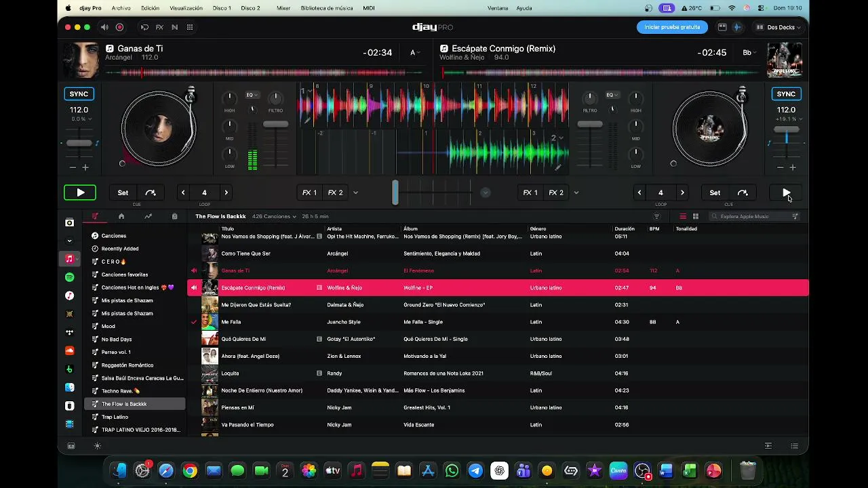Screen dimensions: 868x488
Task: Open the key Bb dropdown on deck 2
Action: click(x=749, y=53)
